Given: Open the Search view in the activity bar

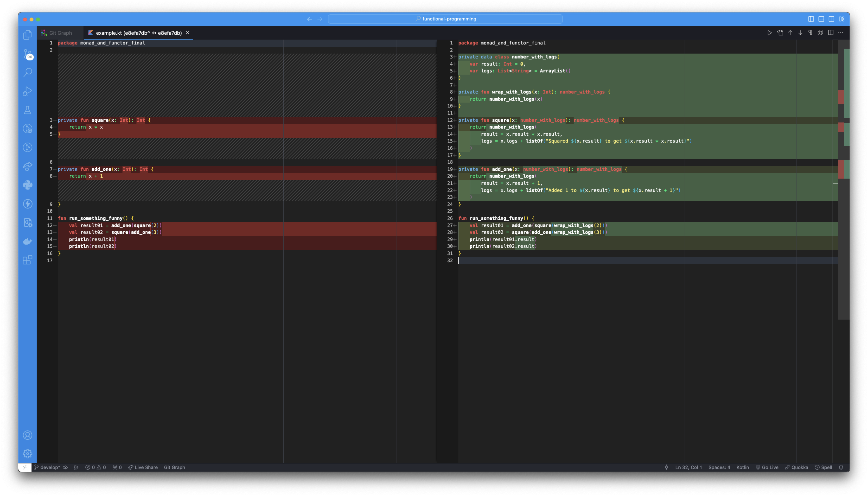Looking at the screenshot, I should coord(28,72).
